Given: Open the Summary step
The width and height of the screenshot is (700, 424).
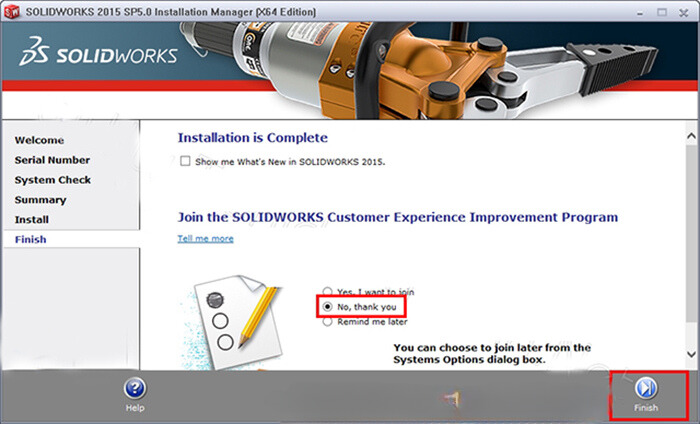Looking at the screenshot, I should point(40,200).
